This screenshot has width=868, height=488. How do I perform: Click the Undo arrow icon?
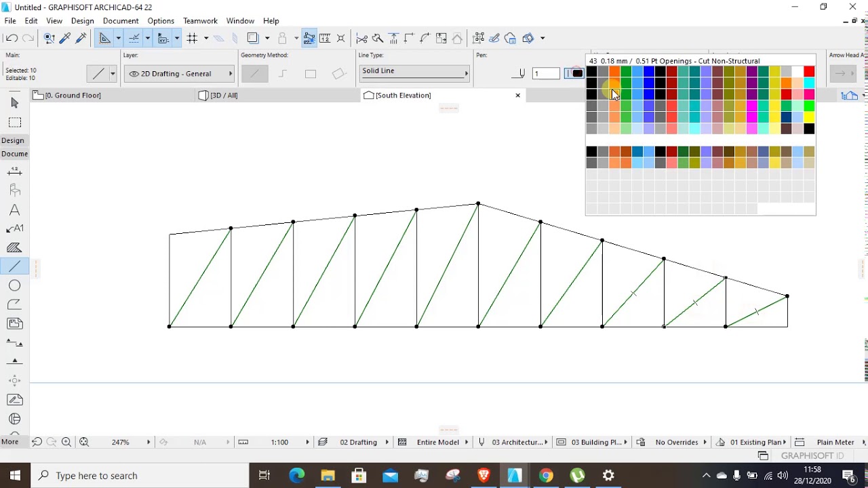[12, 39]
